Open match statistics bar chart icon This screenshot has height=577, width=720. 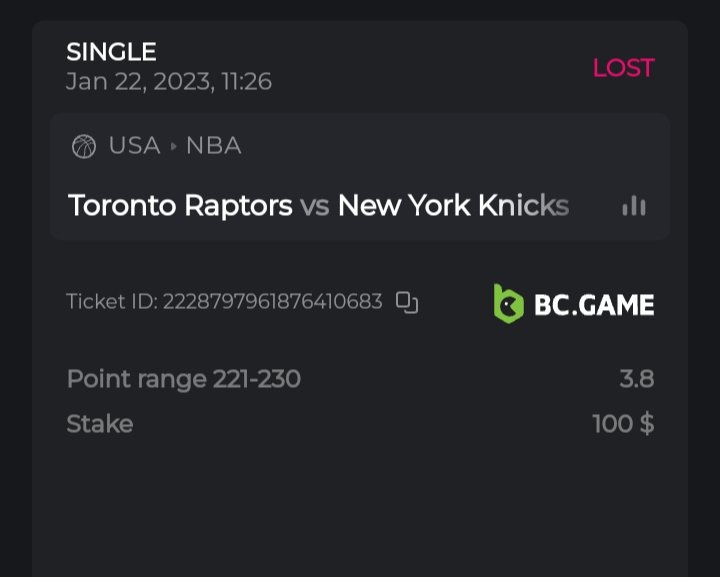tap(634, 206)
